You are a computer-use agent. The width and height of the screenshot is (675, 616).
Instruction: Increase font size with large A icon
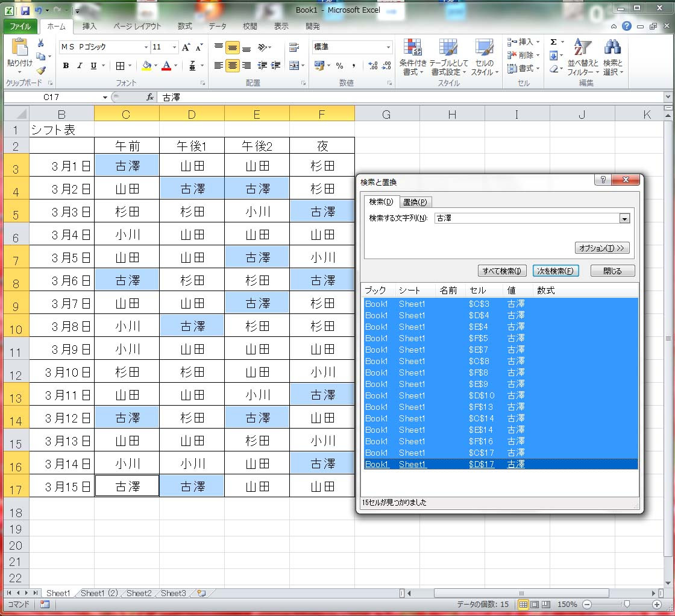click(x=186, y=48)
